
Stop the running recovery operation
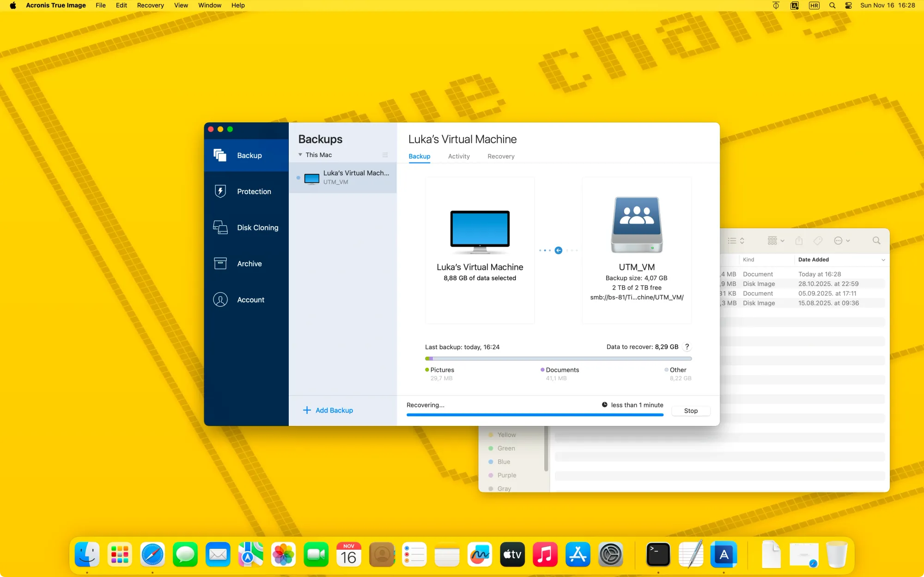click(690, 410)
